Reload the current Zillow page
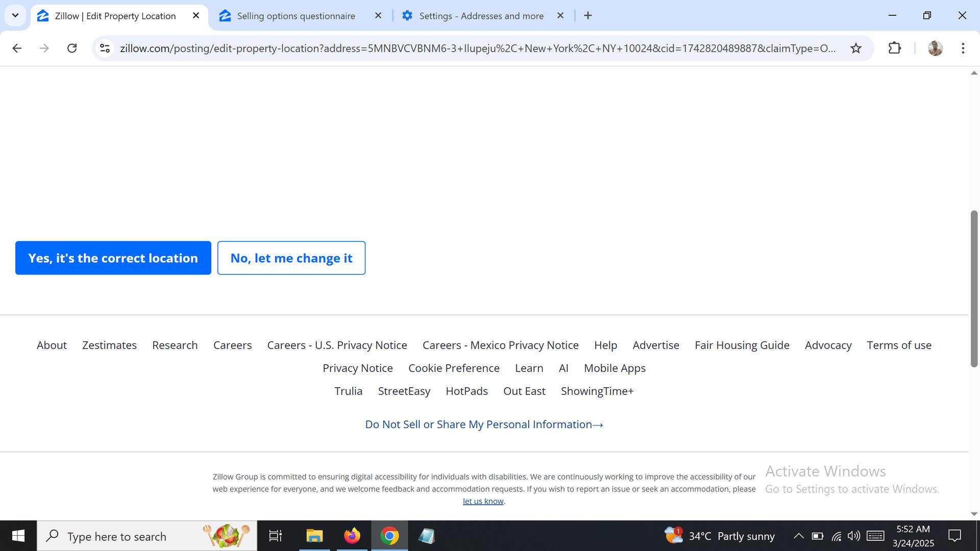The image size is (980, 551). [72, 48]
